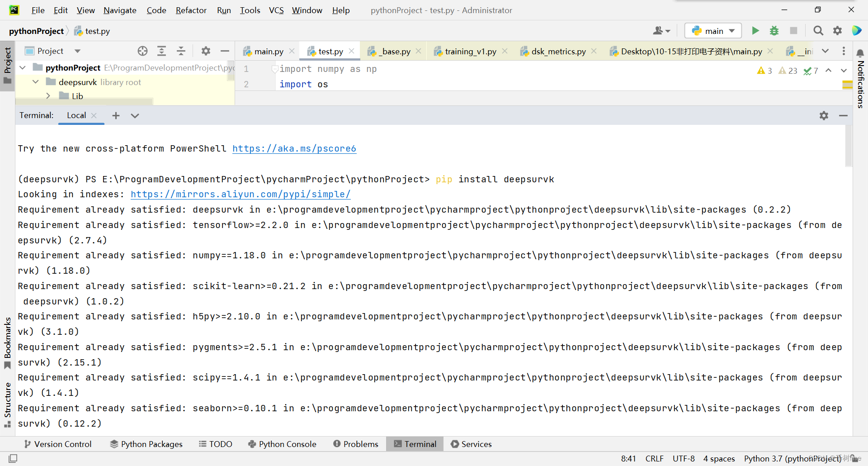Screen dimensions: 868x466
Task: Click the Stop process icon
Action: coord(793,31)
